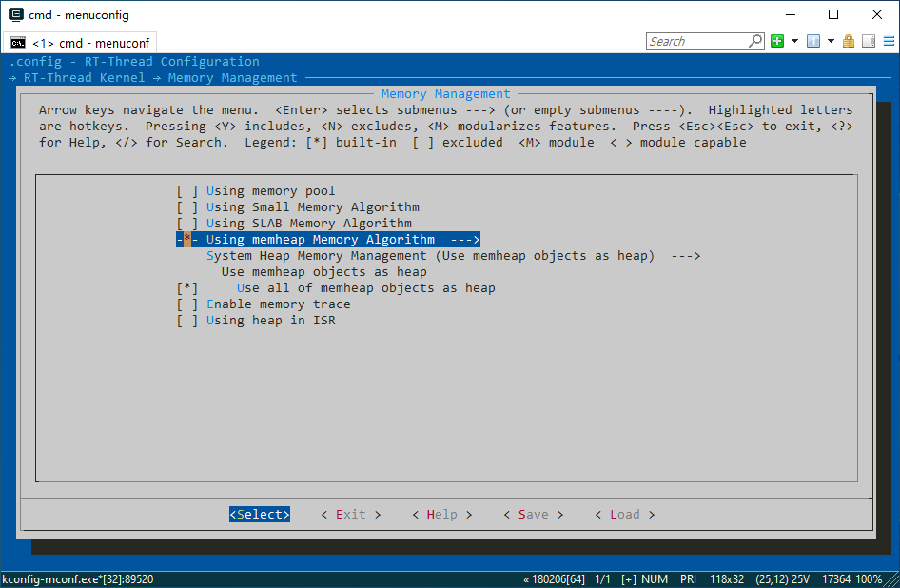Screen dimensions: 900x588
Task: Toggle Using Small Memory Algorithm checkbox
Action: 187,206
